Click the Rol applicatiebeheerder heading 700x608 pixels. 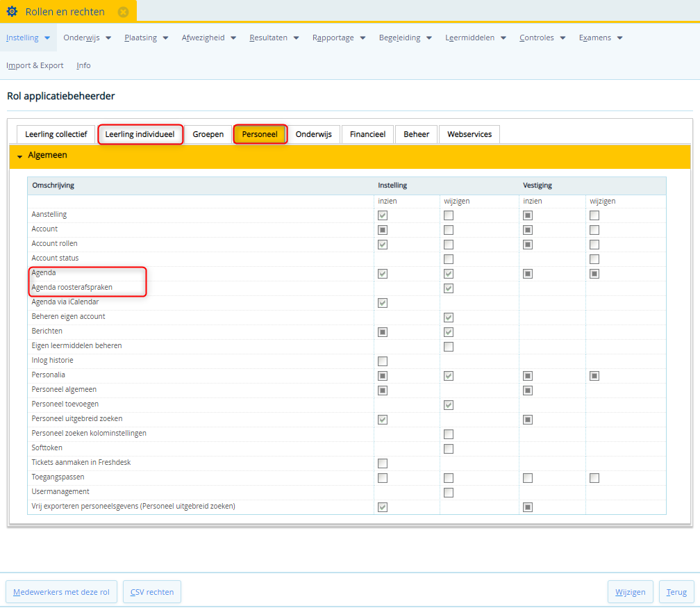click(x=60, y=96)
